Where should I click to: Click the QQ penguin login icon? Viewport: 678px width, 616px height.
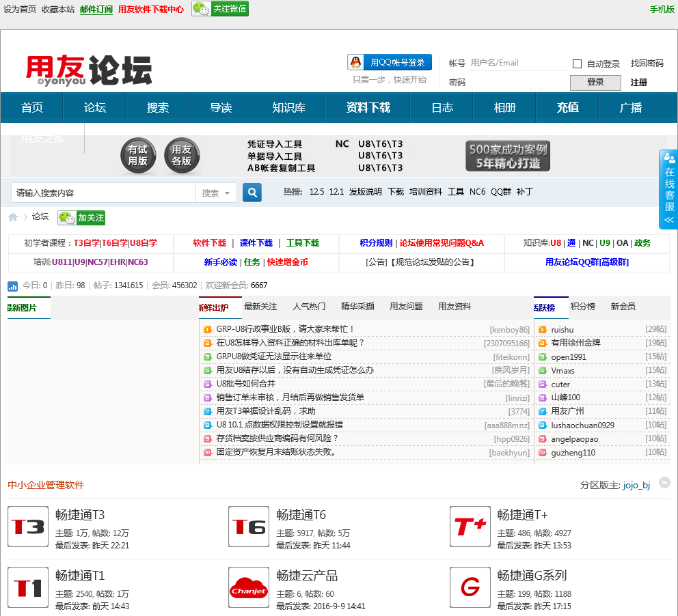point(355,62)
